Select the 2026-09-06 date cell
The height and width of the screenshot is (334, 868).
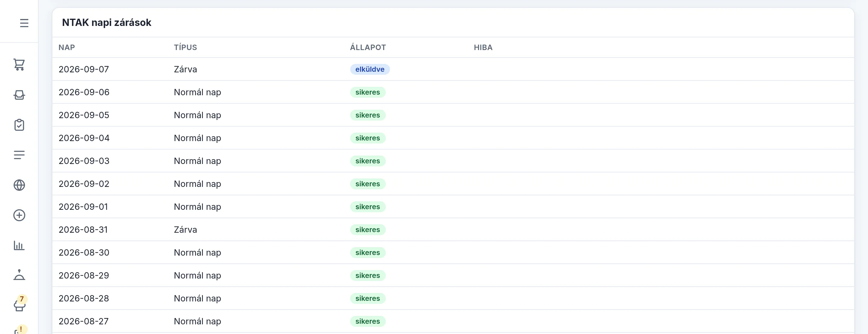[x=84, y=92]
